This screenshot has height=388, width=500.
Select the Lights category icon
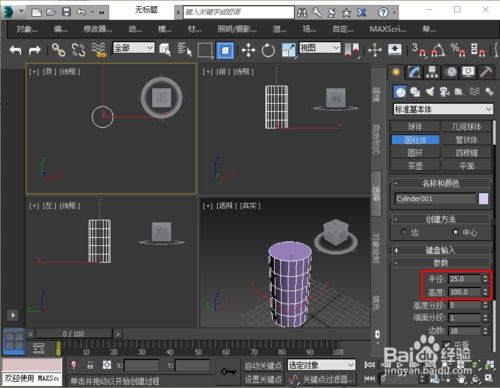430,92
